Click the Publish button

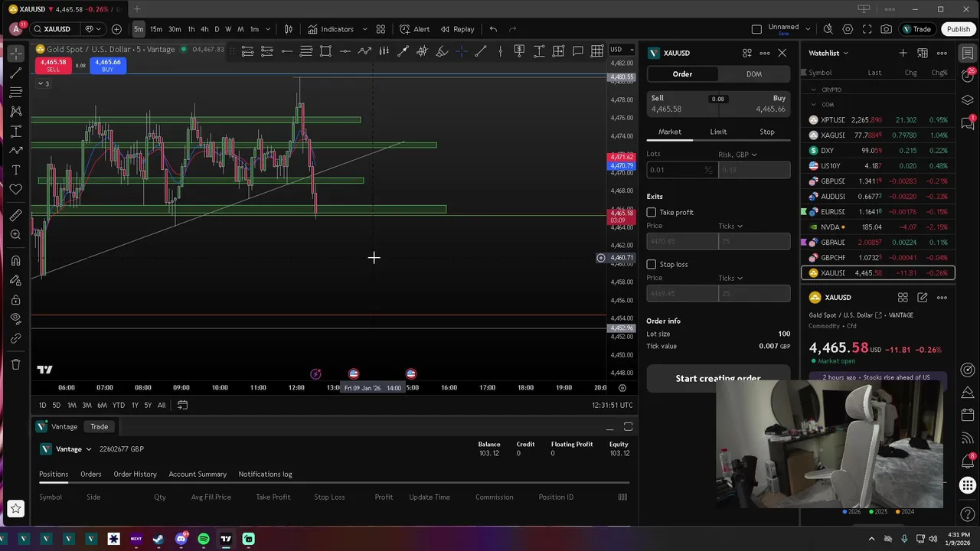pos(958,29)
